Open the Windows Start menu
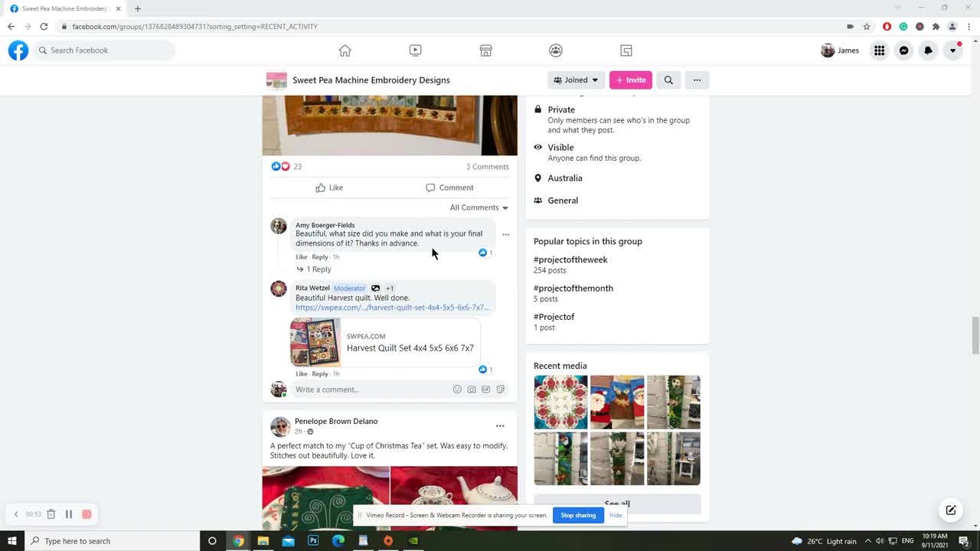980x551 pixels. tap(12, 541)
